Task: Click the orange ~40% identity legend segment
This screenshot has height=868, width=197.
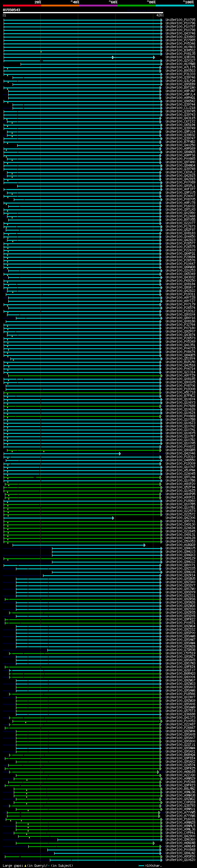Action: pos(60,6)
